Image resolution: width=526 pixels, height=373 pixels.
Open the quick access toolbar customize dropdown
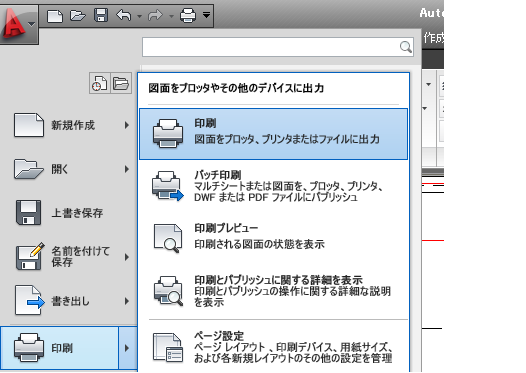[206, 15]
